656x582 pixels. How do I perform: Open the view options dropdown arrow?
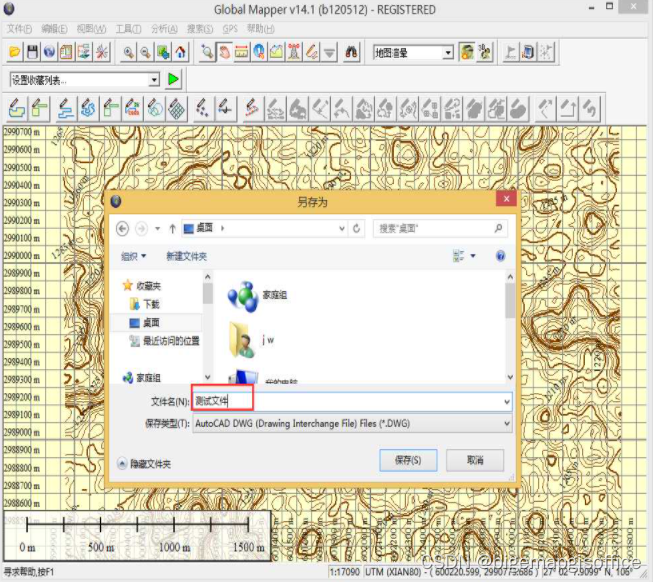pyautogui.click(x=473, y=256)
